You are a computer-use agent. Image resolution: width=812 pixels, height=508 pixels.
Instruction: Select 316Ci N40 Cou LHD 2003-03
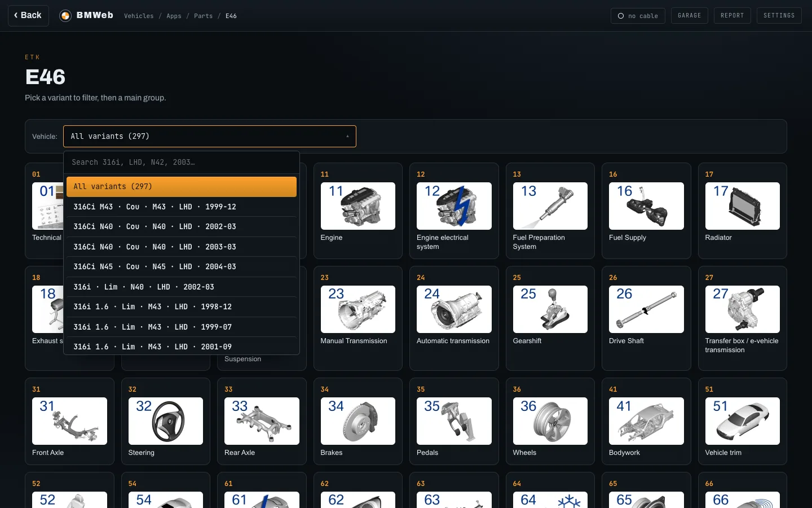click(182, 247)
